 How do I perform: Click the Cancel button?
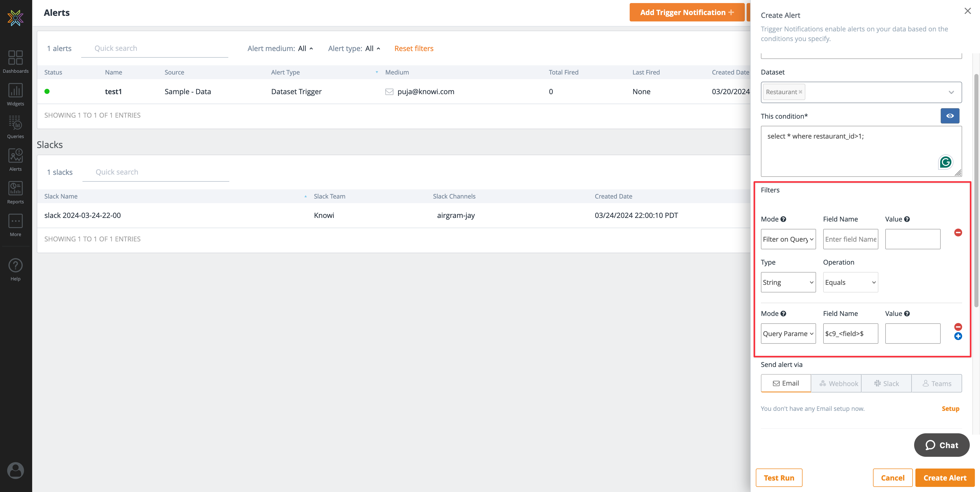(x=892, y=477)
